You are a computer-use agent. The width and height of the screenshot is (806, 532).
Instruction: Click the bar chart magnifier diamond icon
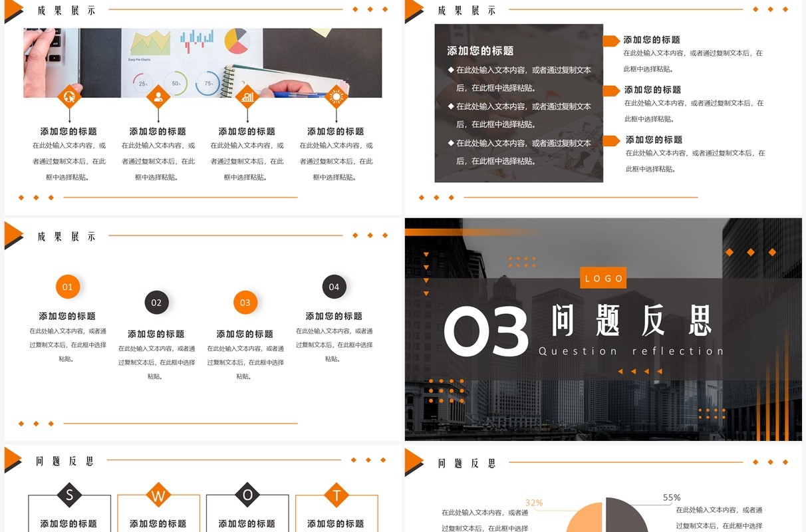click(x=247, y=97)
